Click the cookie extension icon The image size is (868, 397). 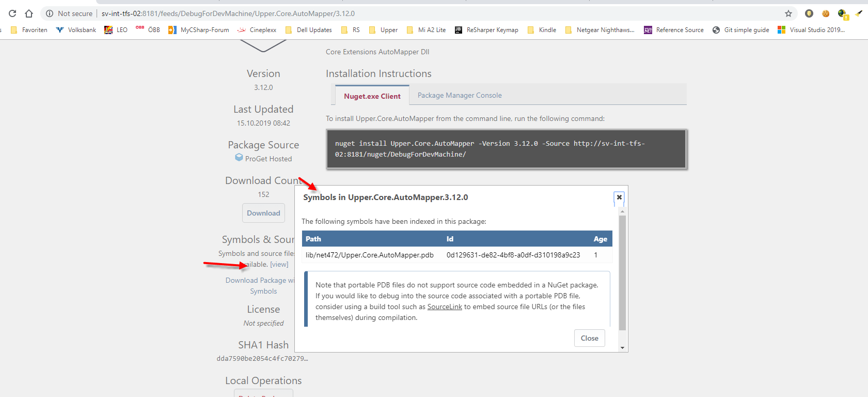point(826,13)
